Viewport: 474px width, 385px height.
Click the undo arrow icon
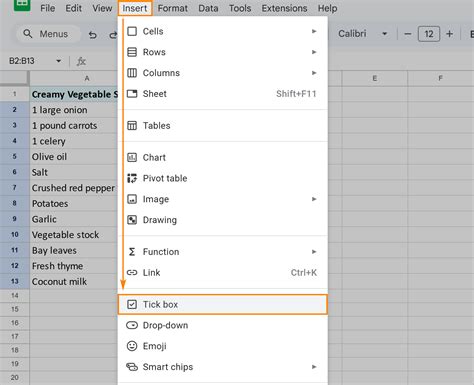(93, 34)
